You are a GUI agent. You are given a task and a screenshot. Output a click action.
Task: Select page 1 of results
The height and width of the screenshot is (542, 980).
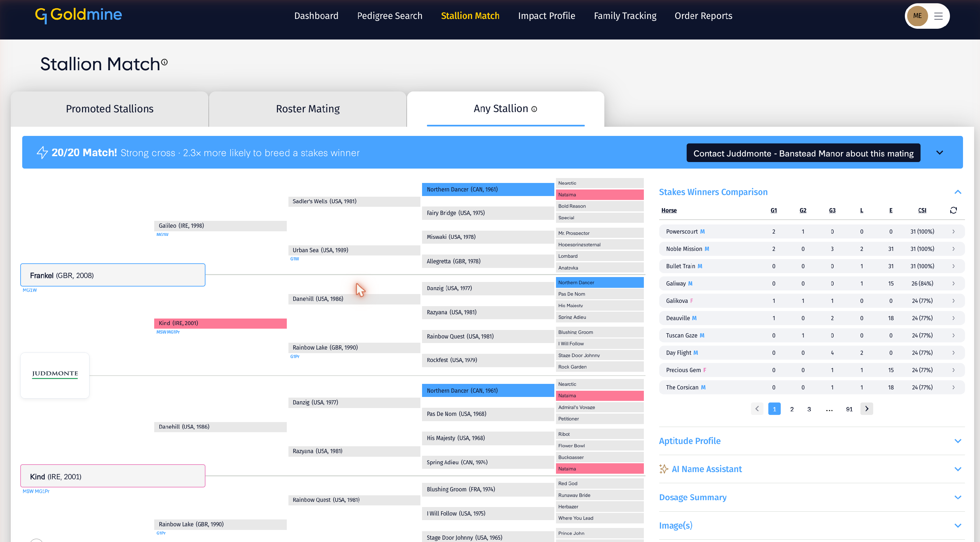(774, 409)
